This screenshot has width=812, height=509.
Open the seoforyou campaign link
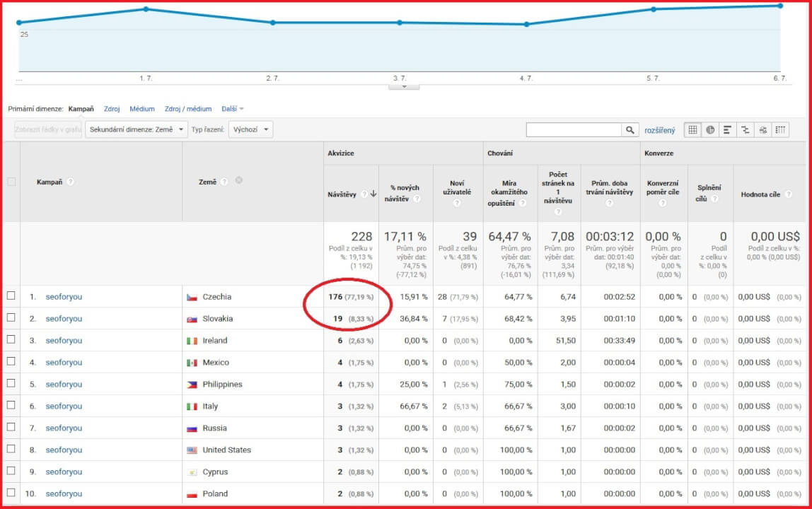point(64,296)
